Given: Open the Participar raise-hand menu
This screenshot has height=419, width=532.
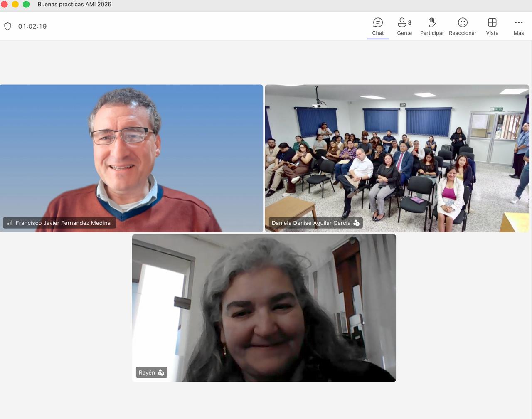Looking at the screenshot, I should (432, 27).
